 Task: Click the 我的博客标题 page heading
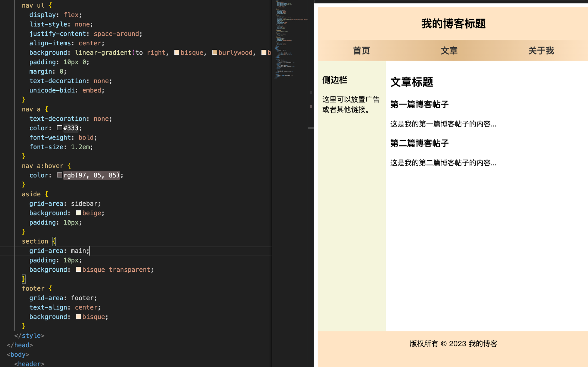[453, 24]
